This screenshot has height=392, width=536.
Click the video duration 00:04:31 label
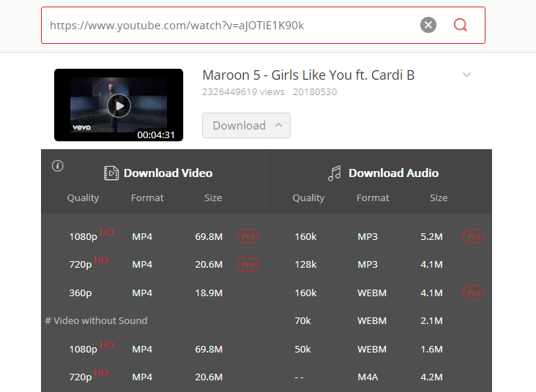pyautogui.click(x=156, y=135)
